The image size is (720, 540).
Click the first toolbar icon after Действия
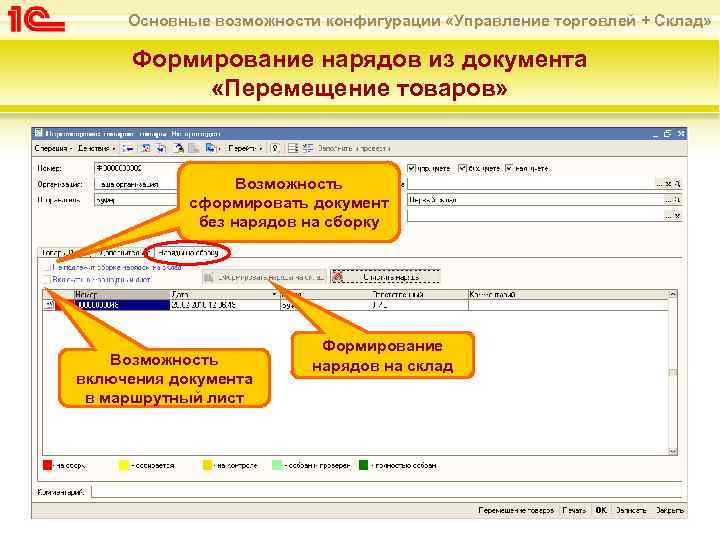click(x=128, y=148)
